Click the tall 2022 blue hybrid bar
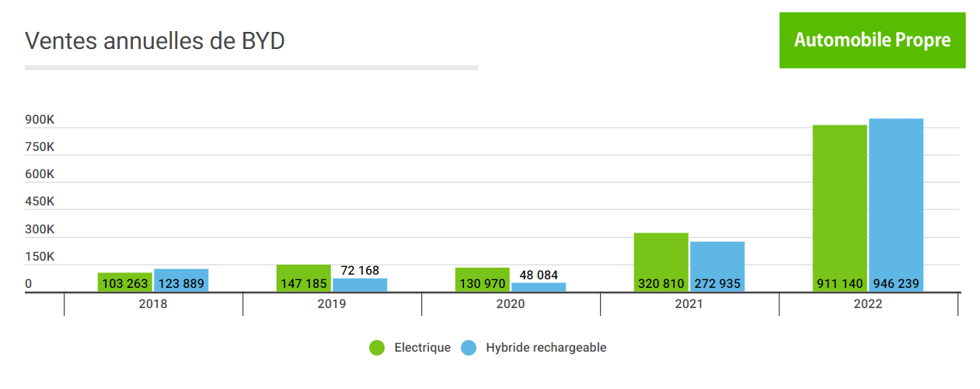The image size is (980, 389). click(896, 205)
